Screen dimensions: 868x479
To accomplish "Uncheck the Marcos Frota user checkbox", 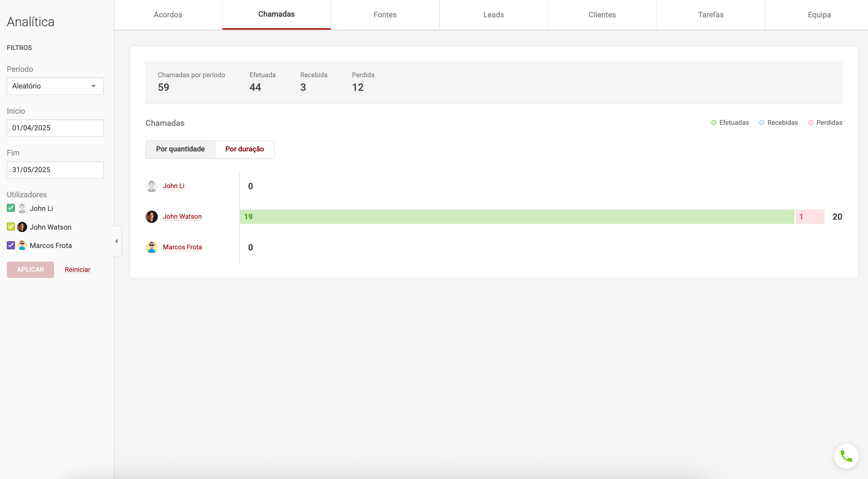I will click(x=11, y=245).
